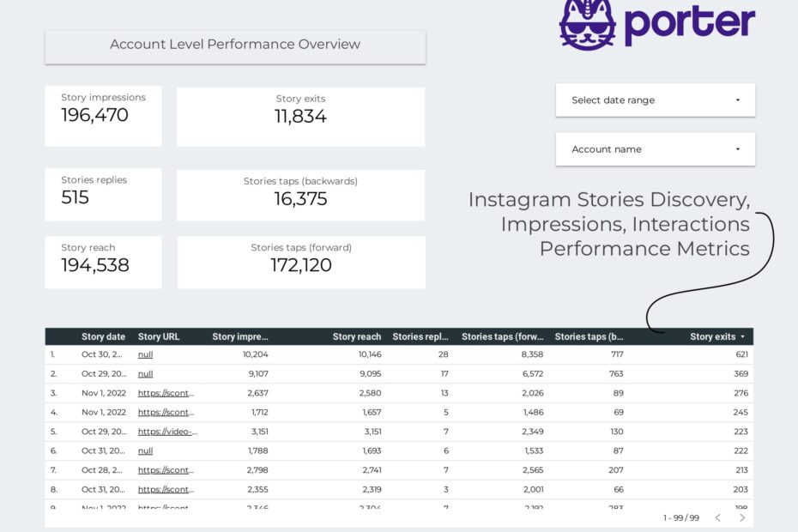Click the Select date range dropdown caret
This screenshot has height=532, width=798.
coord(738,100)
